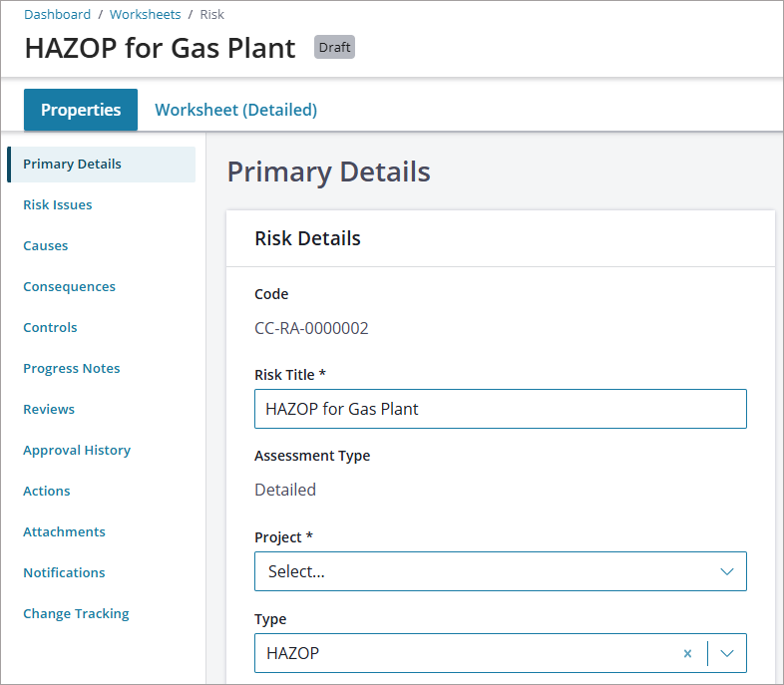Select Primary Details in sidebar

(102, 165)
